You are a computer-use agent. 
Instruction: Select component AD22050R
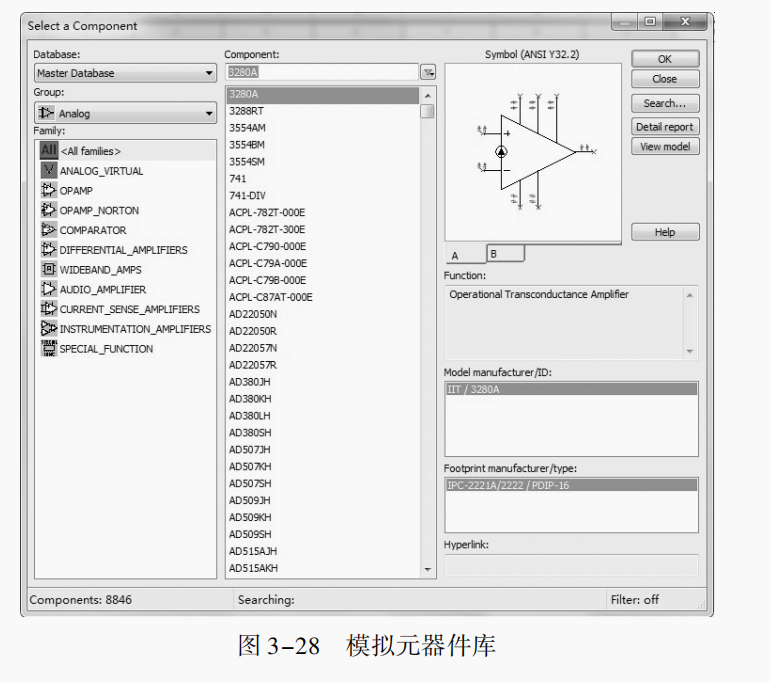click(323, 331)
